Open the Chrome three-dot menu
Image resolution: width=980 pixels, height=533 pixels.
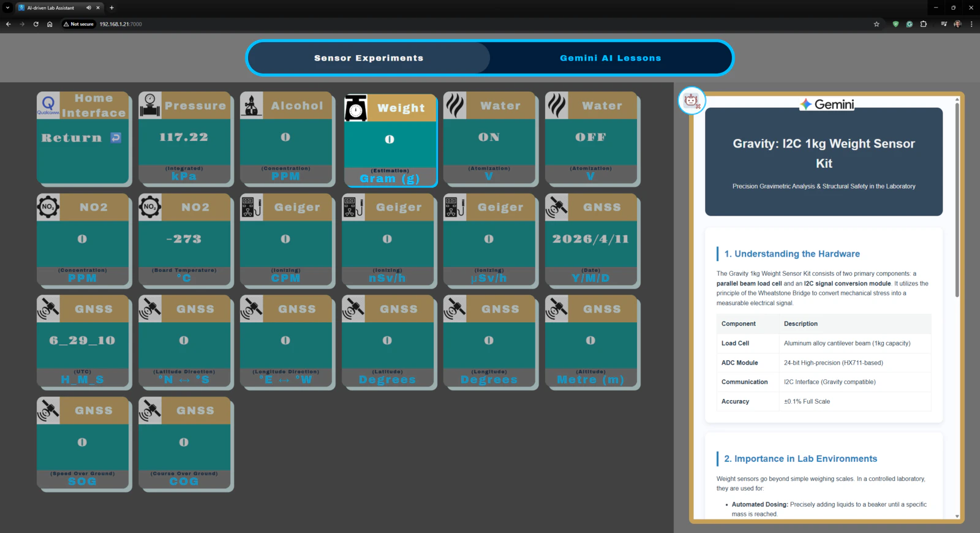pyautogui.click(x=971, y=25)
